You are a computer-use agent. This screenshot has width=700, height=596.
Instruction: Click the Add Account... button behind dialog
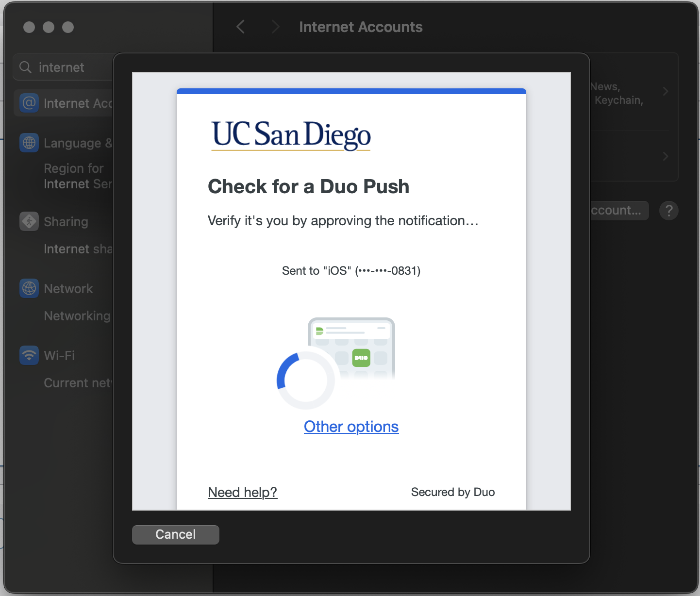[619, 210]
